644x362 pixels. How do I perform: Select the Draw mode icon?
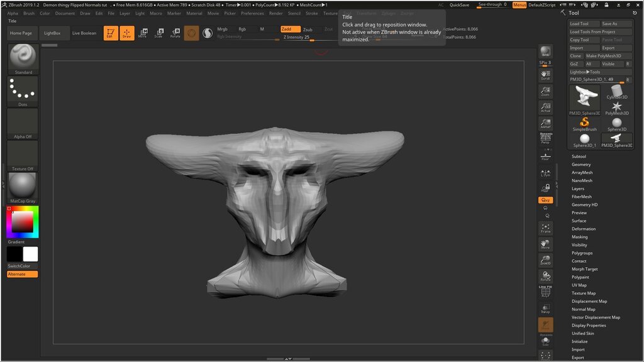[127, 33]
